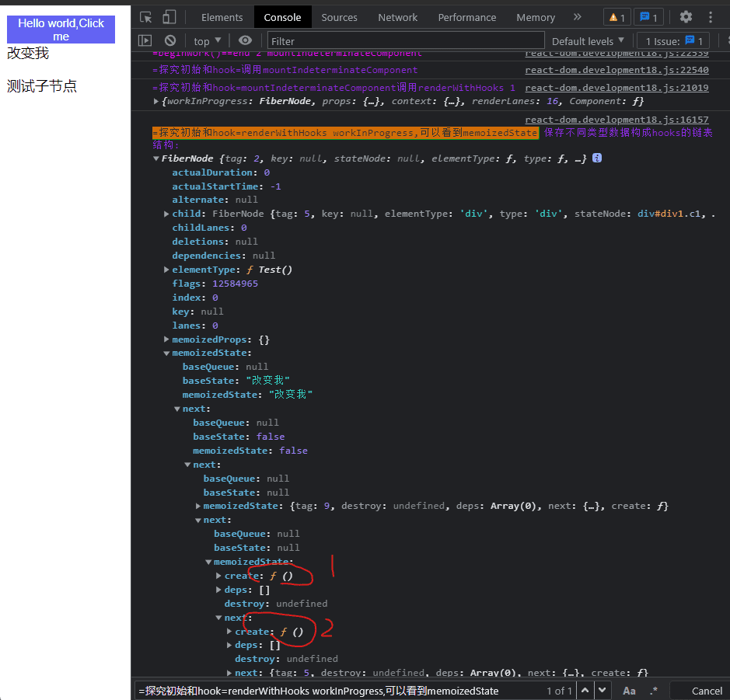Open react-dom.development18.js:16157 source link
730x700 pixels.
[x=616, y=119]
